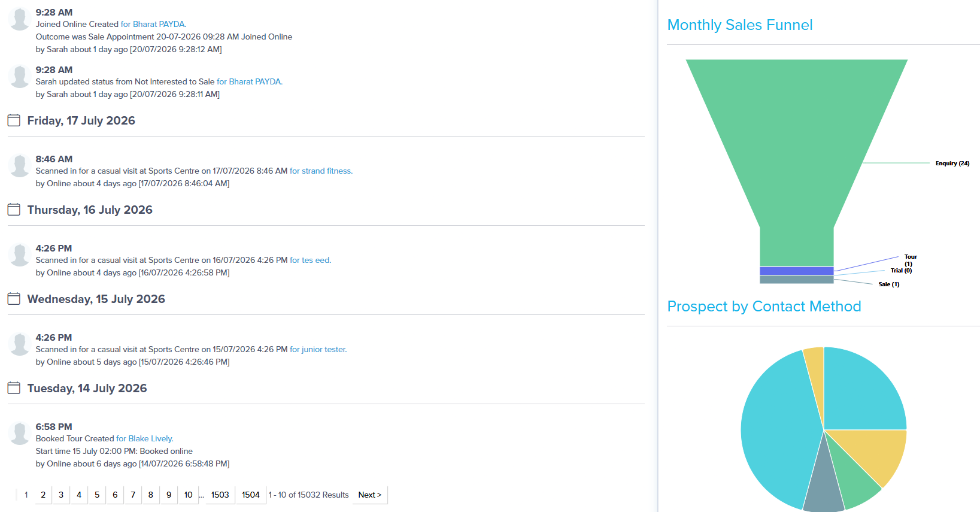
Task: Click calendar icon beside Friday, 17 July 2026
Action: 14,120
